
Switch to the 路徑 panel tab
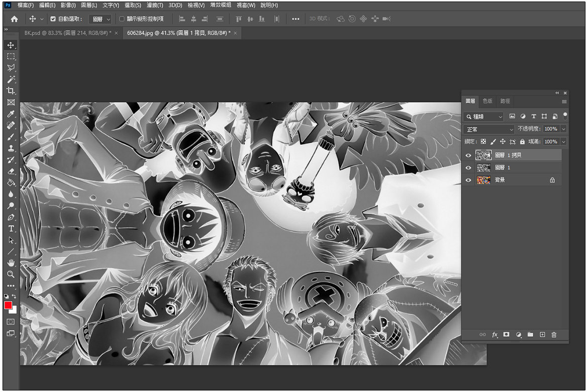[x=505, y=102]
